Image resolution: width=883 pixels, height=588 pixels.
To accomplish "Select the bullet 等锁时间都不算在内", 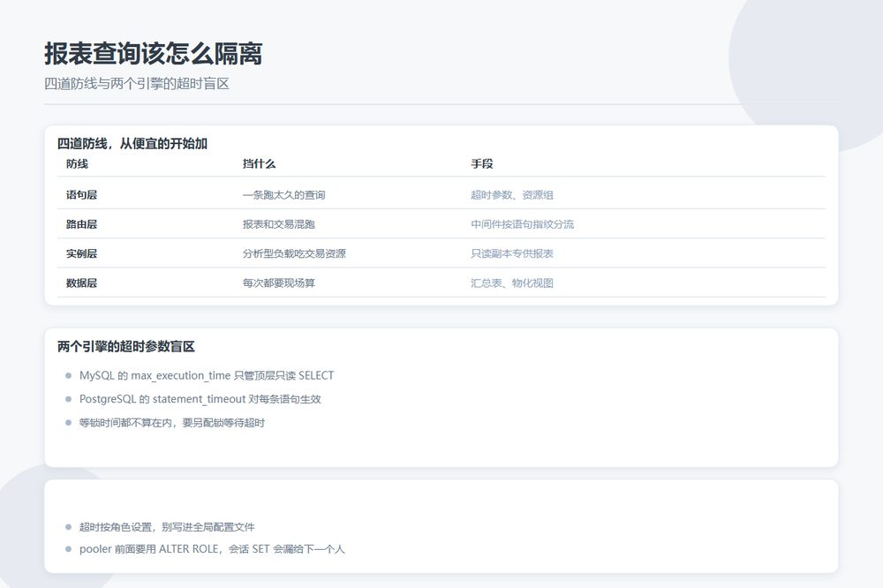I will pyautogui.click(x=172, y=423).
